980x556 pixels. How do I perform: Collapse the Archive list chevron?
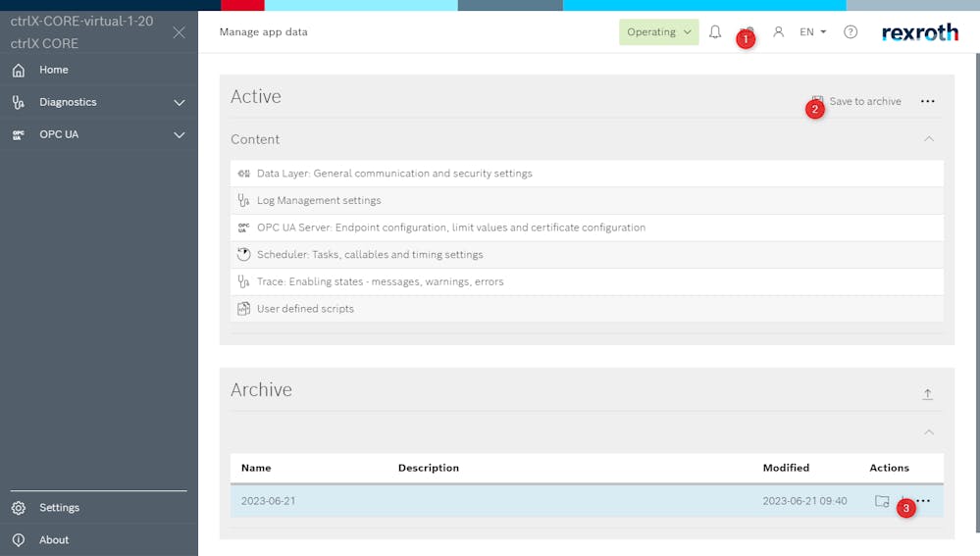click(928, 432)
